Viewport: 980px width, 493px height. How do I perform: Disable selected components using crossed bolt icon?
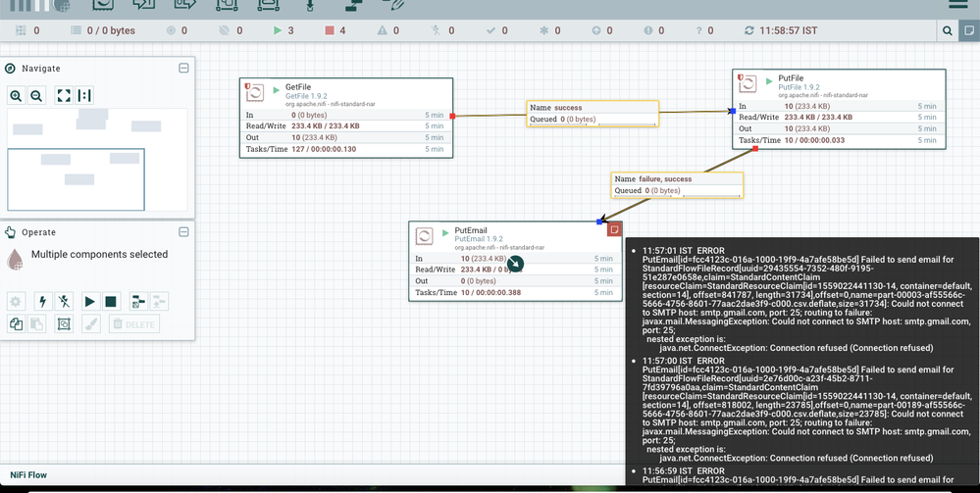[x=64, y=302]
